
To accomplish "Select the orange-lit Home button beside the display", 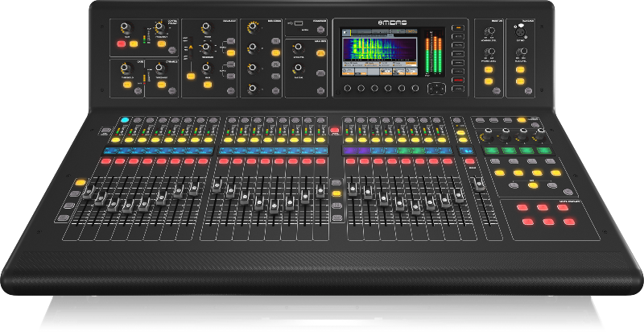I will pos(458,27).
